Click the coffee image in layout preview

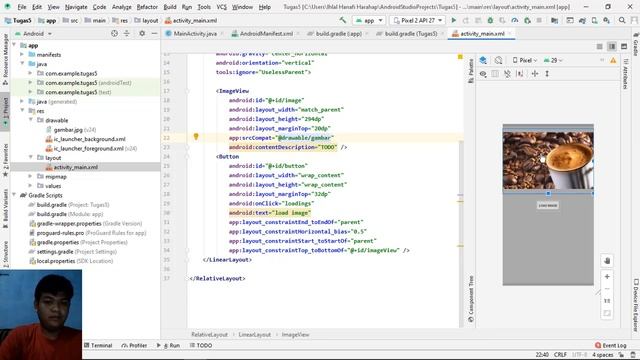pyautogui.click(x=548, y=160)
